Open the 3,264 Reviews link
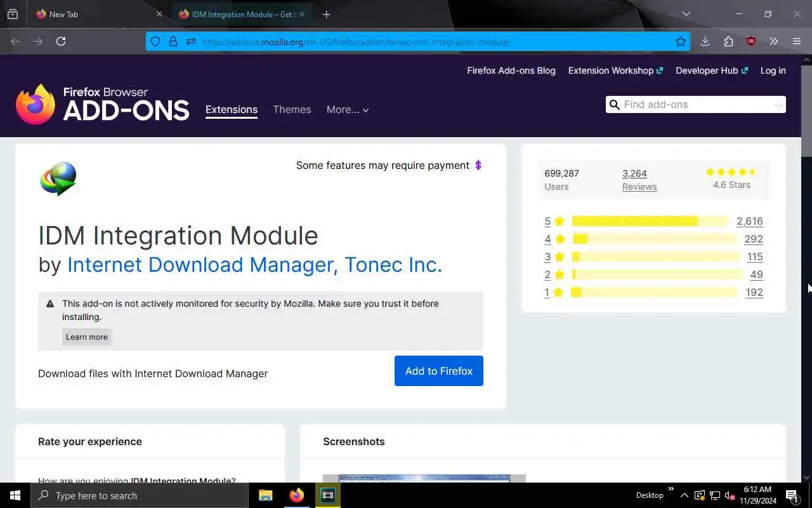 639,180
